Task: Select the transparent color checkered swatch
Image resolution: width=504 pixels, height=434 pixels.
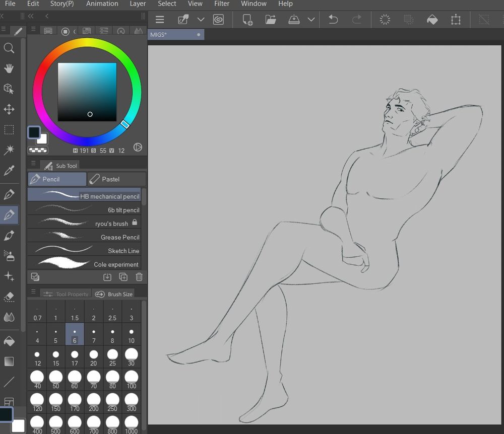Action: (38, 150)
